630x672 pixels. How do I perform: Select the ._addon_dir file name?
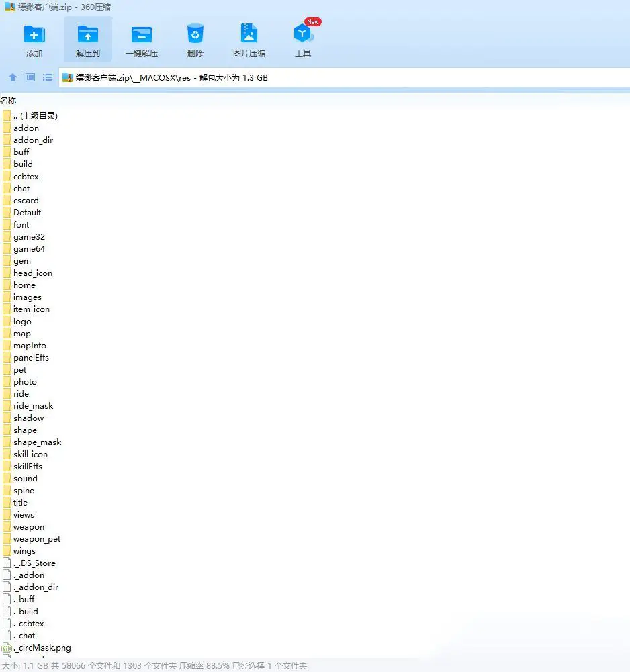[x=36, y=587]
